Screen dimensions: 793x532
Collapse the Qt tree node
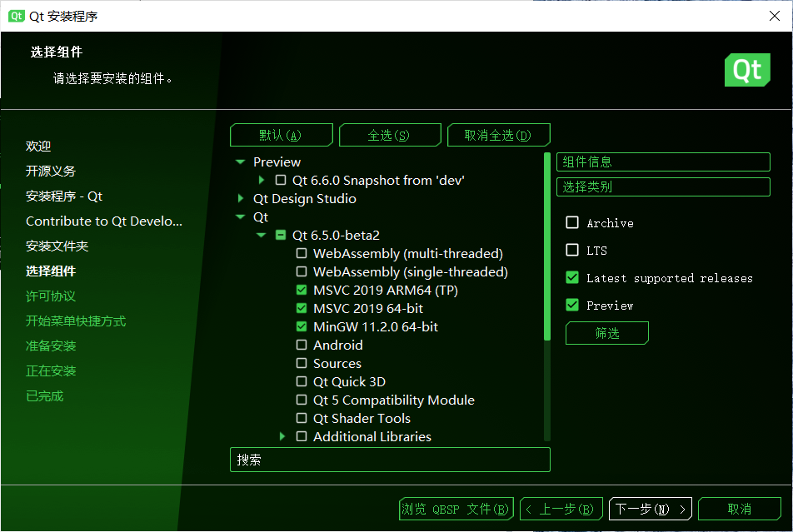click(240, 217)
